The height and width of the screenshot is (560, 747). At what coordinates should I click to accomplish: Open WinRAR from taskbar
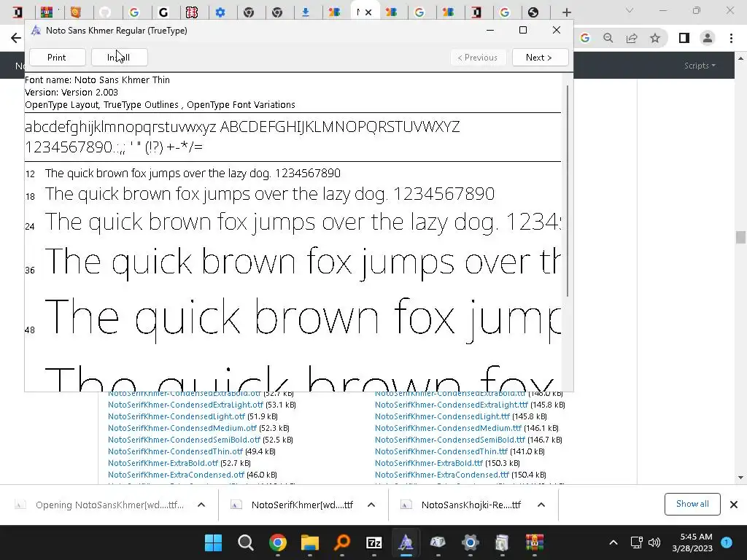tap(535, 542)
